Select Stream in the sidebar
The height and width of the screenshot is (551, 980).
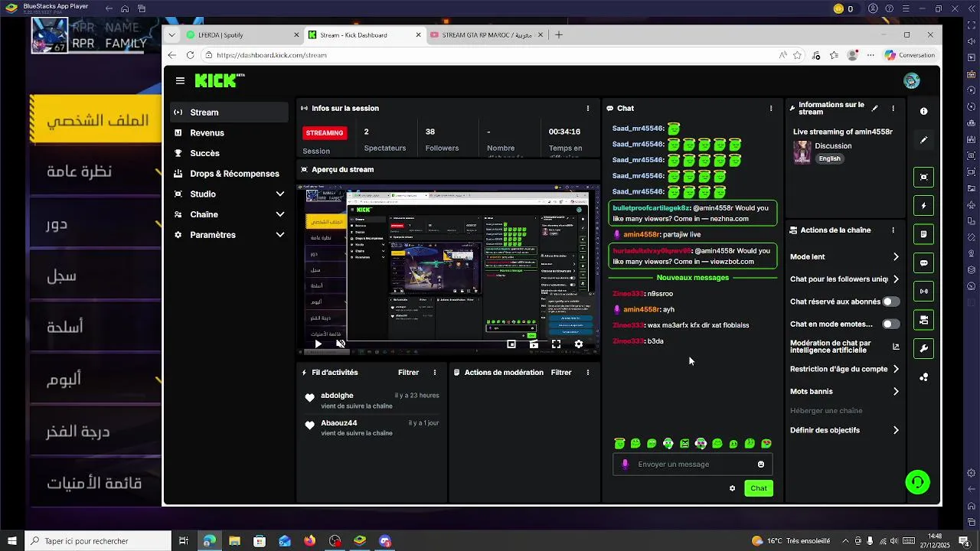(229, 112)
